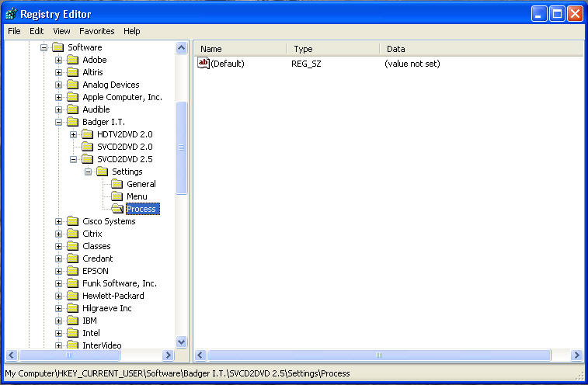Open the File menu

click(x=14, y=31)
